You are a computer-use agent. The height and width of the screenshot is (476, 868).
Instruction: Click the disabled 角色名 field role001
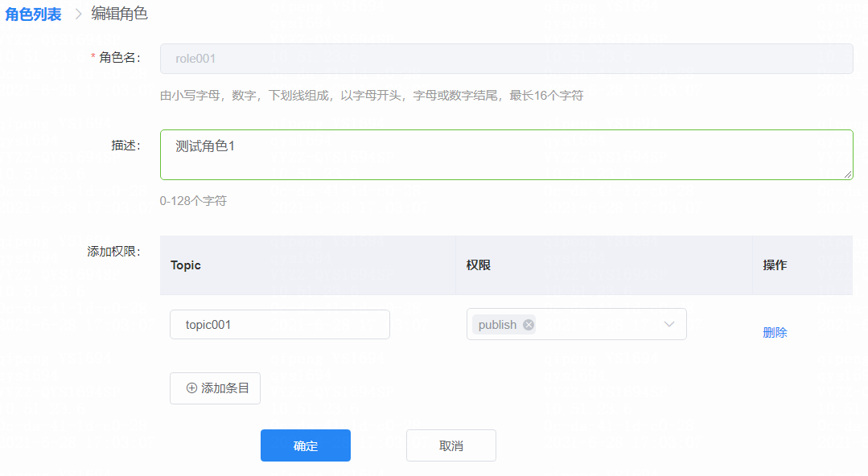click(506, 59)
